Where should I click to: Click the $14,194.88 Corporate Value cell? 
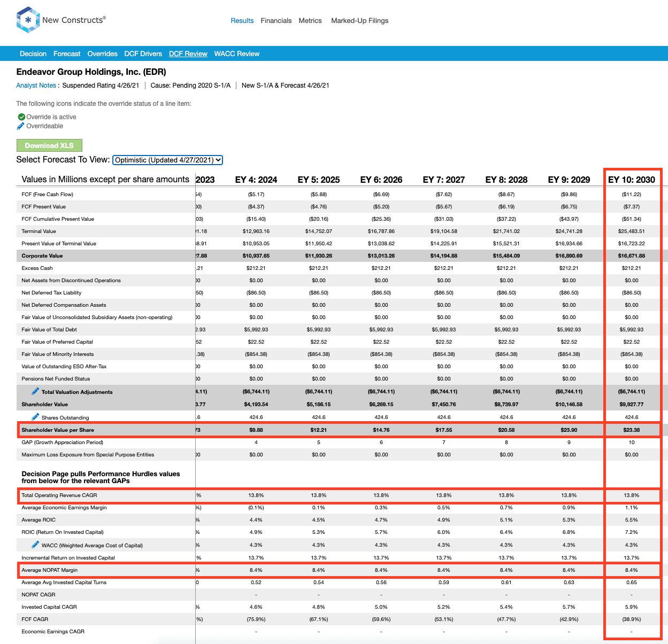point(444,256)
